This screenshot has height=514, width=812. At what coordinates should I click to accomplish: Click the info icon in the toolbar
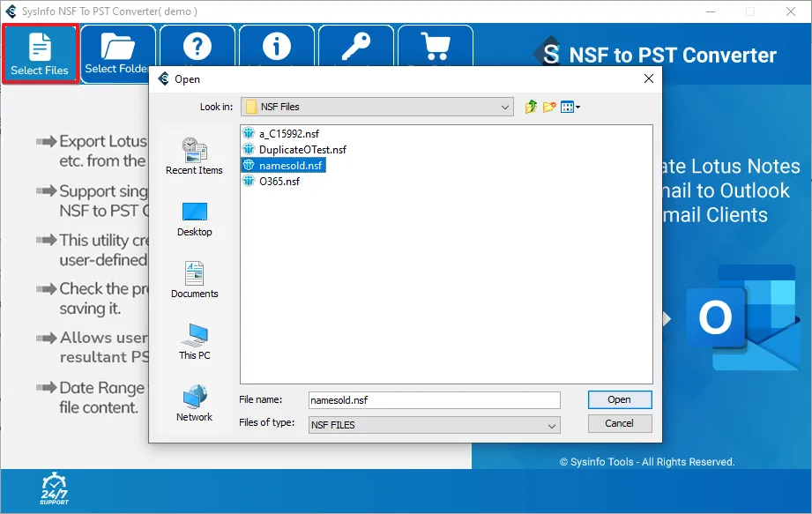pyautogui.click(x=277, y=46)
